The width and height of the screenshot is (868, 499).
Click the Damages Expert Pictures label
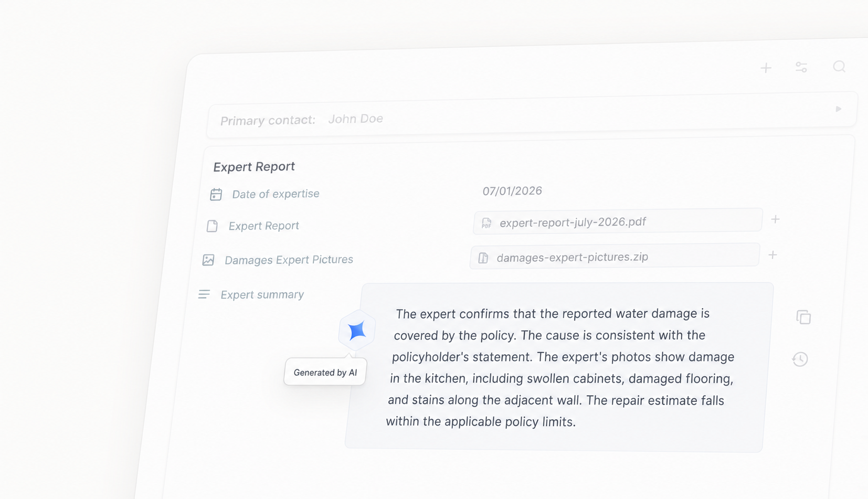289,260
